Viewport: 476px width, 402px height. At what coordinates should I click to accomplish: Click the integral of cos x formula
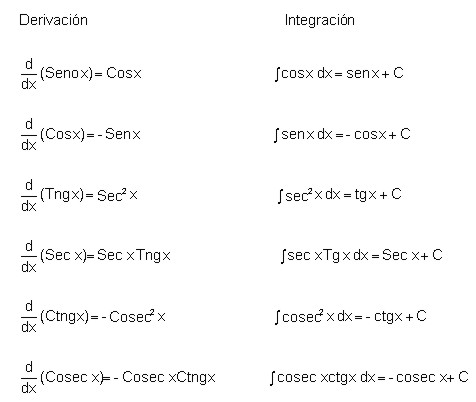click(339, 74)
